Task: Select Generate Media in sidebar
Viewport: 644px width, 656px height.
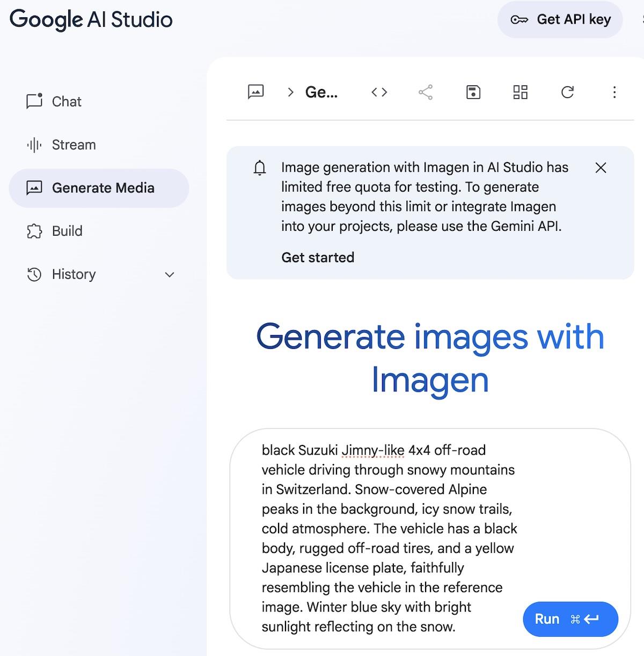Action: (99, 188)
